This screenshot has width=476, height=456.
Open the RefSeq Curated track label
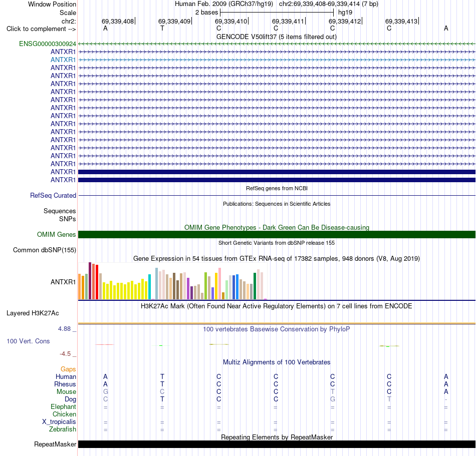[53, 196]
